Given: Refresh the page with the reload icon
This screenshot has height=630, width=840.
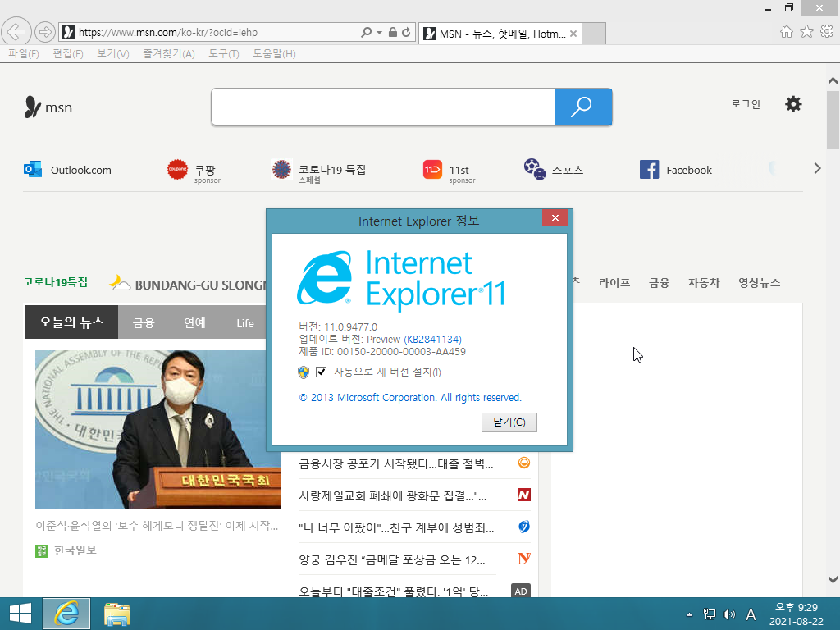Looking at the screenshot, I should pos(407,32).
